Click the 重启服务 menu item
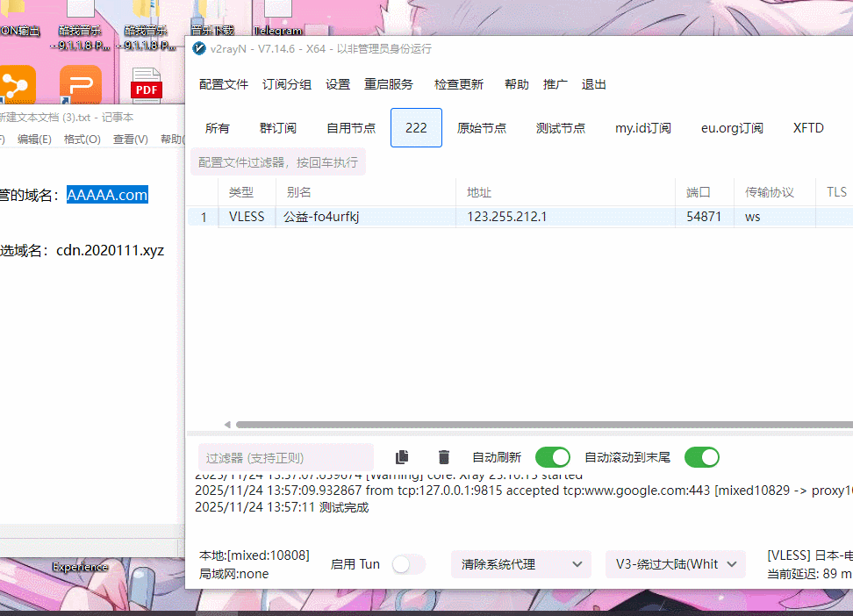This screenshot has height=616, width=853. [x=389, y=84]
